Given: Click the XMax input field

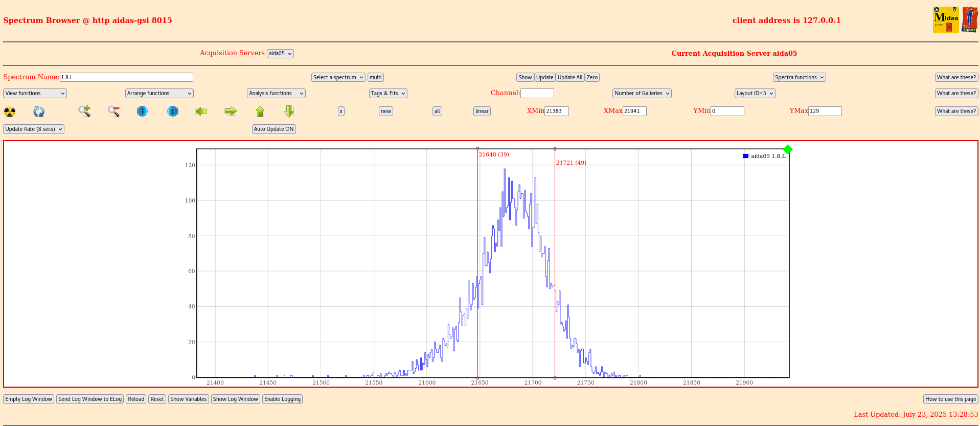Looking at the screenshot, I should click(634, 111).
